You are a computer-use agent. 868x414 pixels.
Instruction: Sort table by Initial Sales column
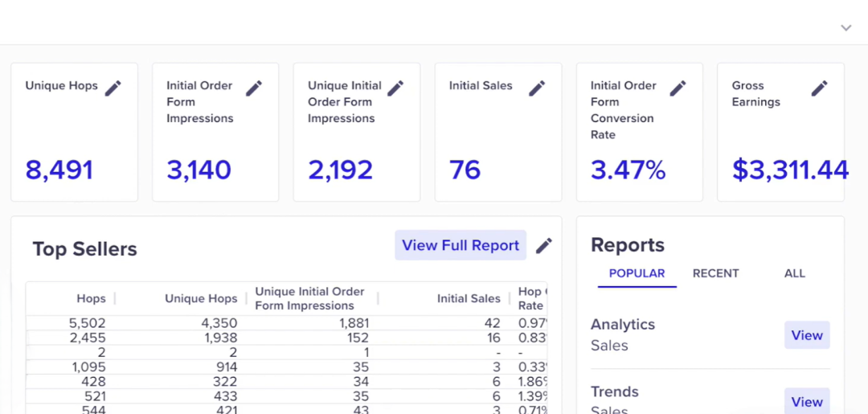(x=468, y=298)
